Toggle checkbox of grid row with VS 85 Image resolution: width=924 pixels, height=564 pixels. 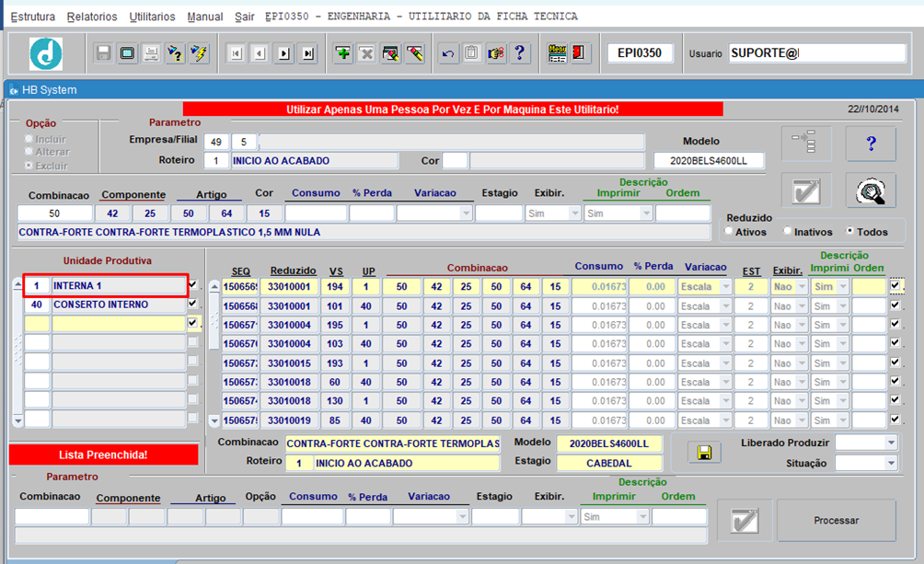point(895,420)
